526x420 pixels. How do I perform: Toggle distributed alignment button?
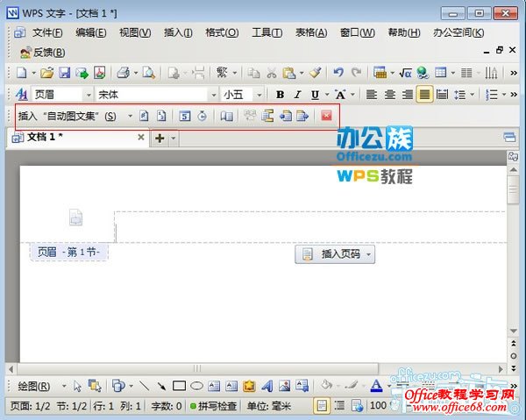pyautogui.click(x=442, y=95)
